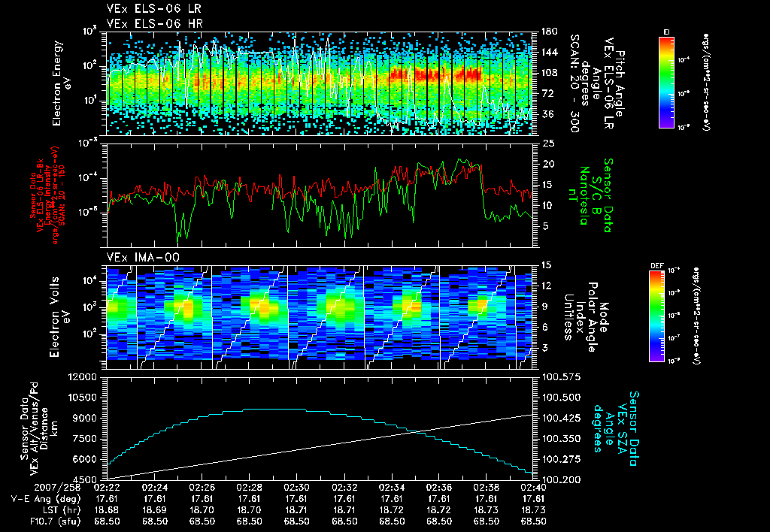This screenshot has height=532, width=770.
Task: Click the LST value 18.69
Action: pos(154,510)
